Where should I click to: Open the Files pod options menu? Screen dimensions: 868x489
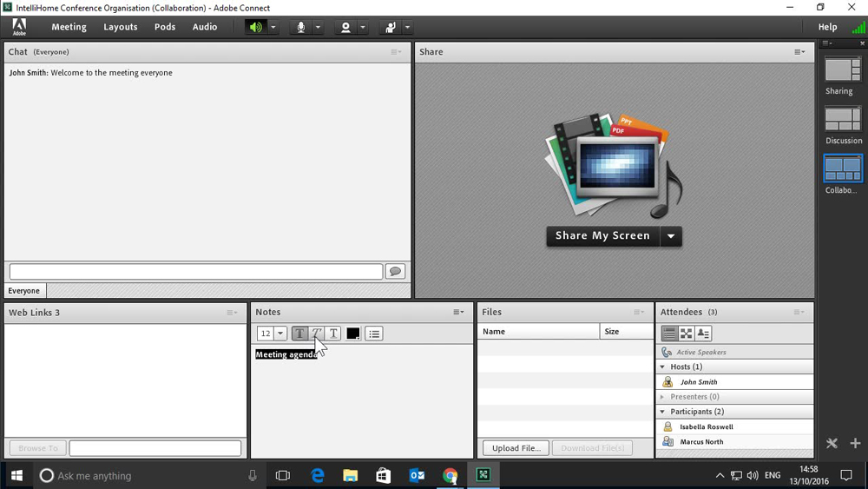[639, 313]
